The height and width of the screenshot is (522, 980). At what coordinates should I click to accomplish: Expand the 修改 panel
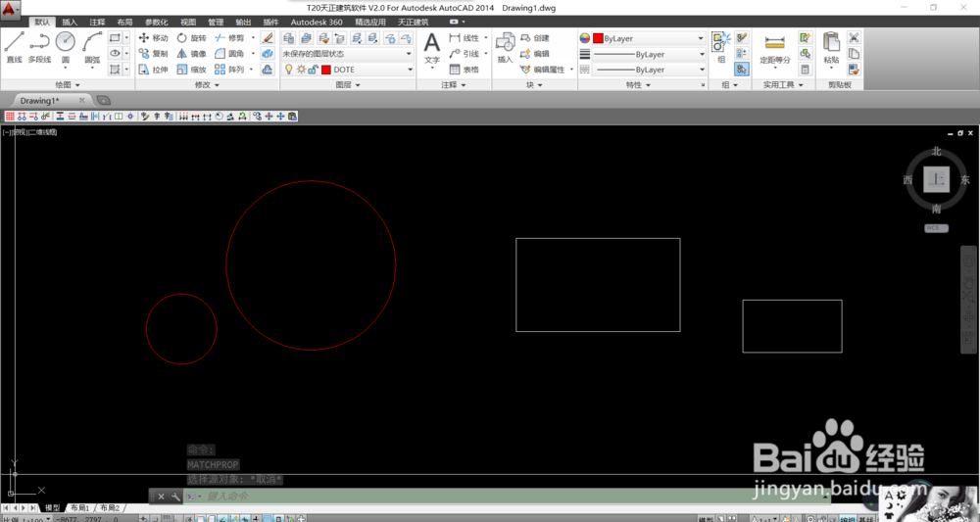point(207,85)
